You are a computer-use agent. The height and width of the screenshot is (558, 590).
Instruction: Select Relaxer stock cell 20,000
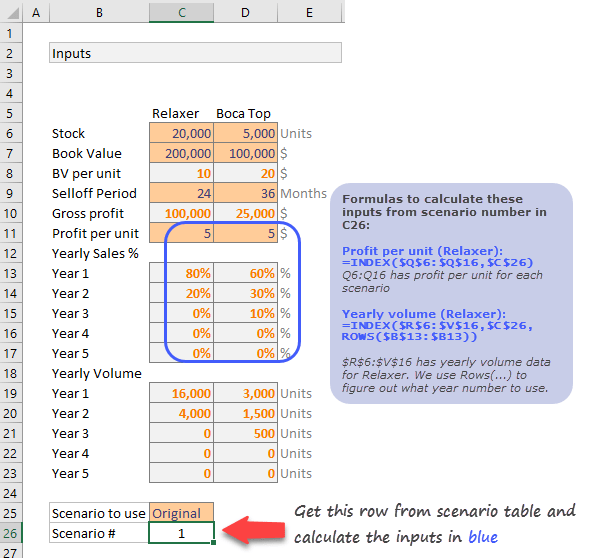[x=181, y=133]
